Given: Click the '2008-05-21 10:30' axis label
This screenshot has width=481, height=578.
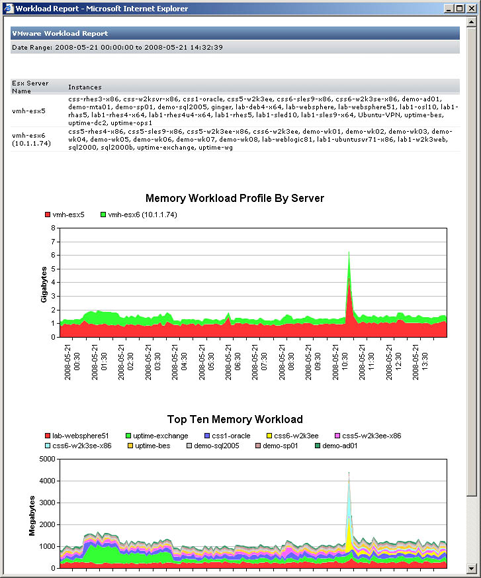Looking at the screenshot, I should (x=340, y=362).
